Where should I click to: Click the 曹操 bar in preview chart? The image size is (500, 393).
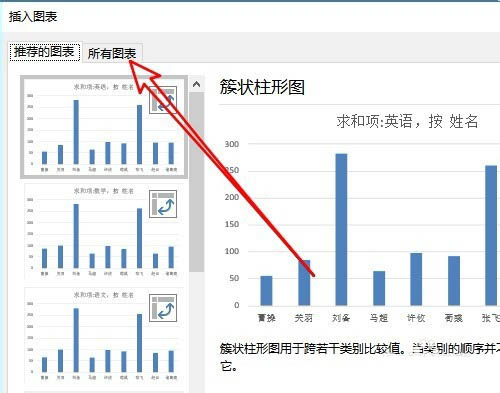click(266, 291)
